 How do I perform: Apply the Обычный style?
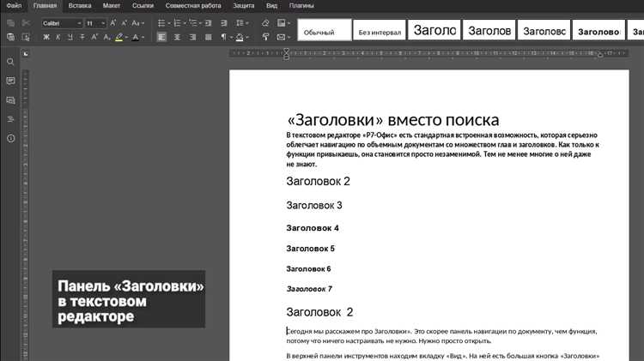[x=325, y=30]
